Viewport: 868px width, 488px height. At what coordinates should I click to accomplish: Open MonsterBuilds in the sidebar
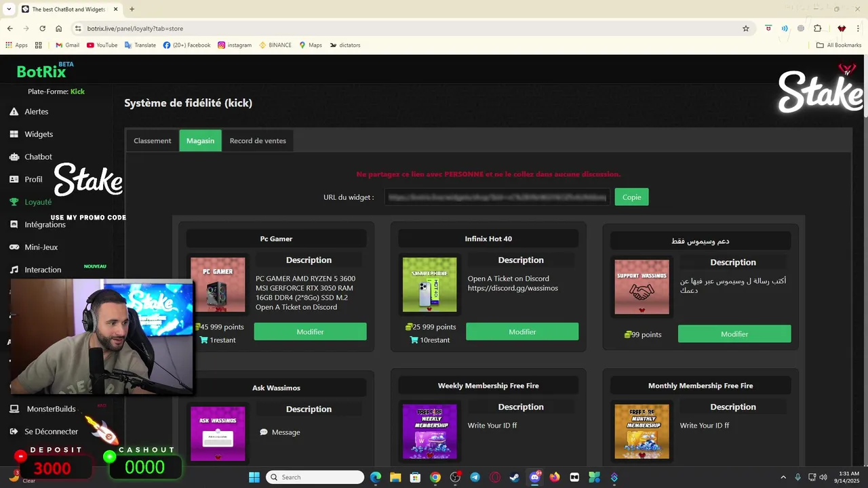tap(43, 409)
